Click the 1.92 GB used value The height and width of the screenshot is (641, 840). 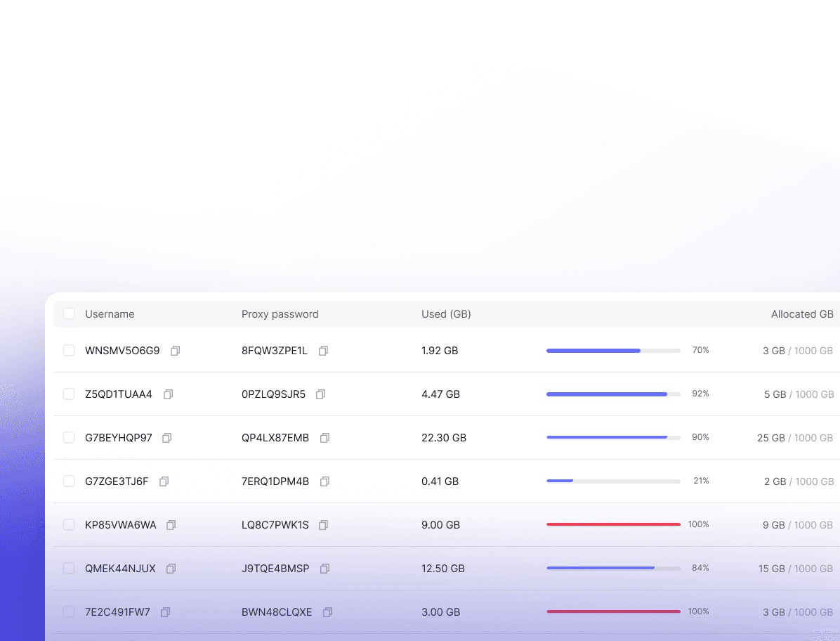pyautogui.click(x=440, y=351)
